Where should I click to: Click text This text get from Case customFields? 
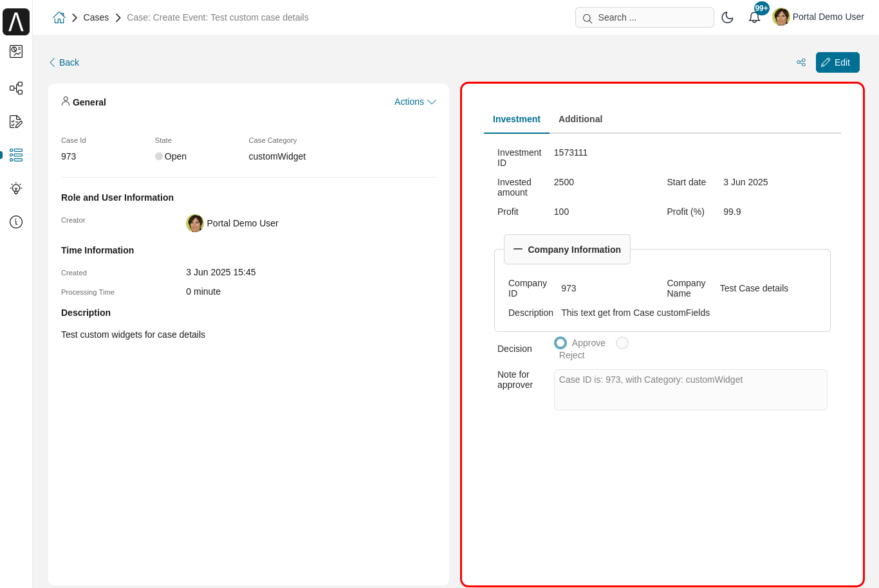(x=636, y=313)
